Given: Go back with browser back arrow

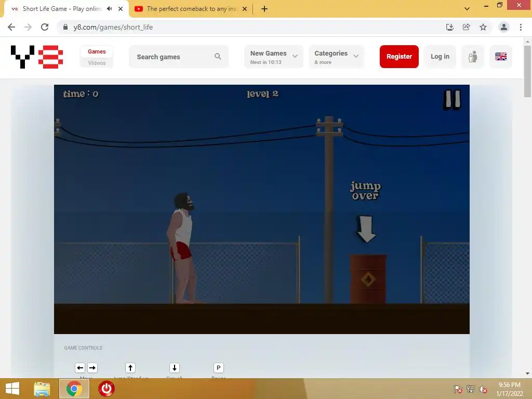Looking at the screenshot, I should click(x=11, y=27).
